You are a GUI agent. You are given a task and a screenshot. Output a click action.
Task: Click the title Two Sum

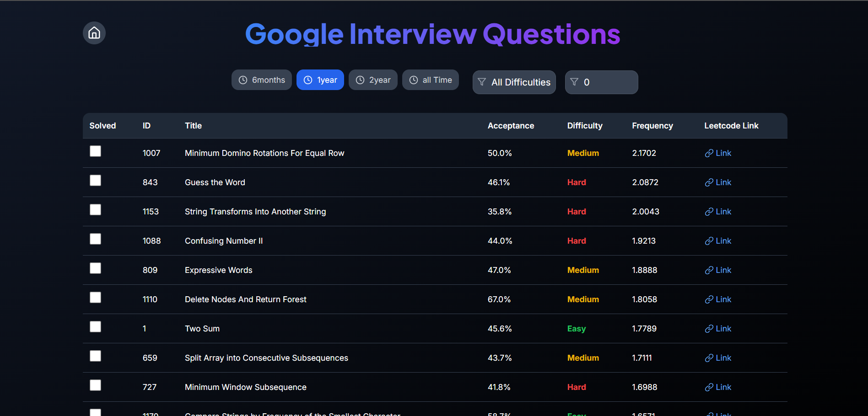pyautogui.click(x=202, y=329)
